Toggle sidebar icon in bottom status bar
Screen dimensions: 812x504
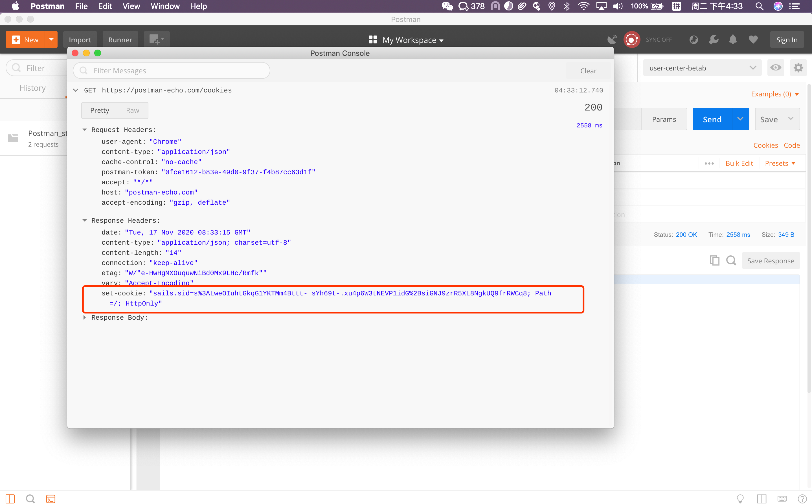coord(10,498)
